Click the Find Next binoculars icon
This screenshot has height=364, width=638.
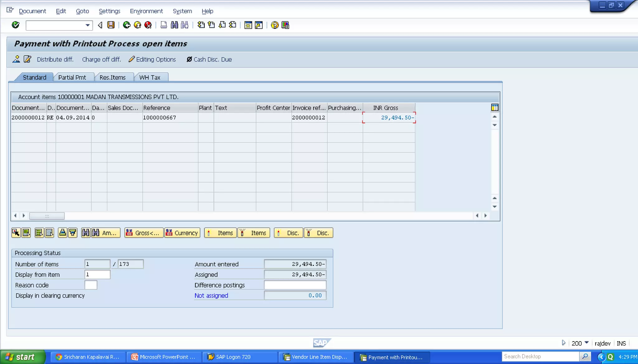click(185, 25)
